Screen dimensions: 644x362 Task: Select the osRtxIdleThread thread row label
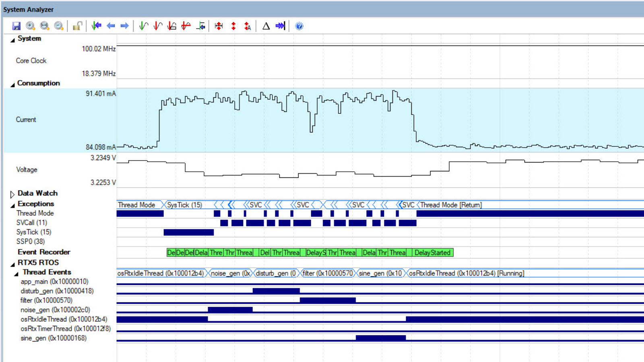pos(64,319)
